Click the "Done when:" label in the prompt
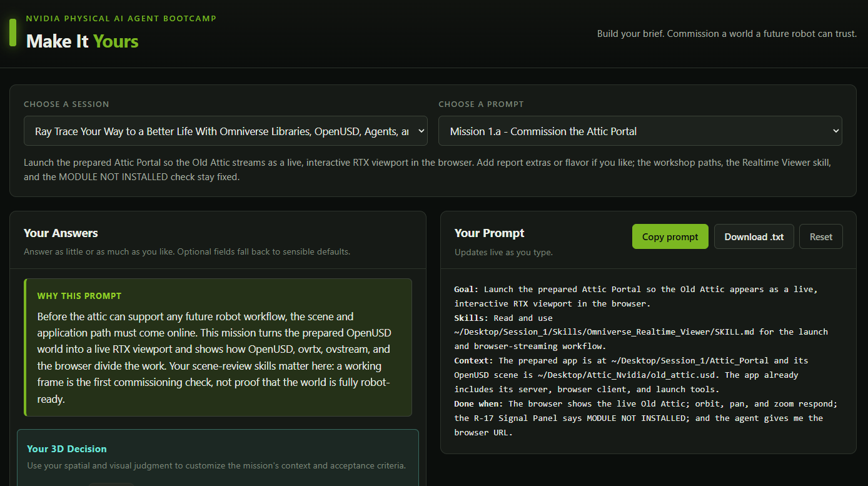The image size is (868, 486). pyautogui.click(x=479, y=404)
